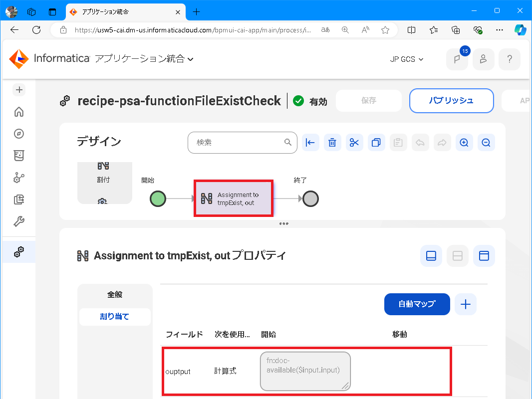The width and height of the screenshot is (532, 399).
Task: Open browser split screen view
Action: click(x=411, y=30)
